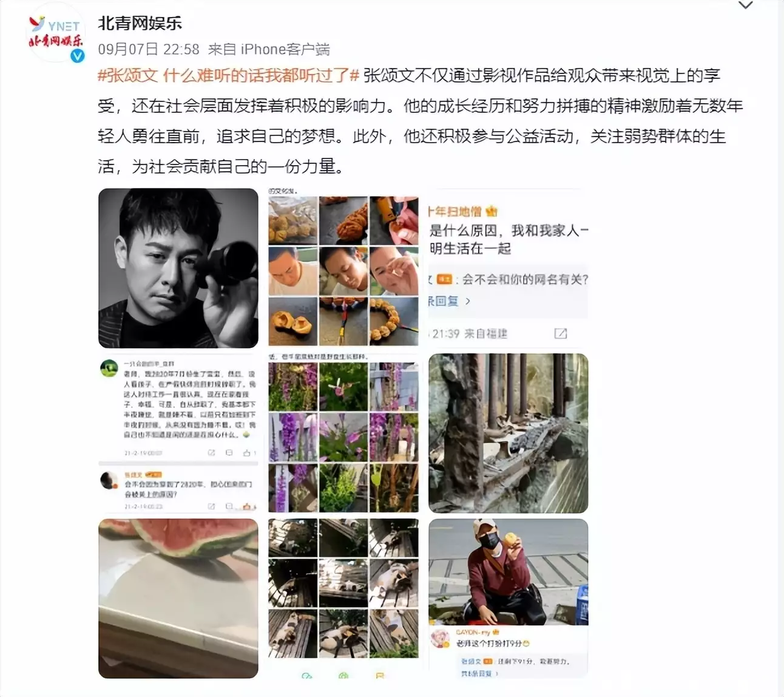Click the green icon below cat collage
784x697 pixels.
[x=343, y=675]
